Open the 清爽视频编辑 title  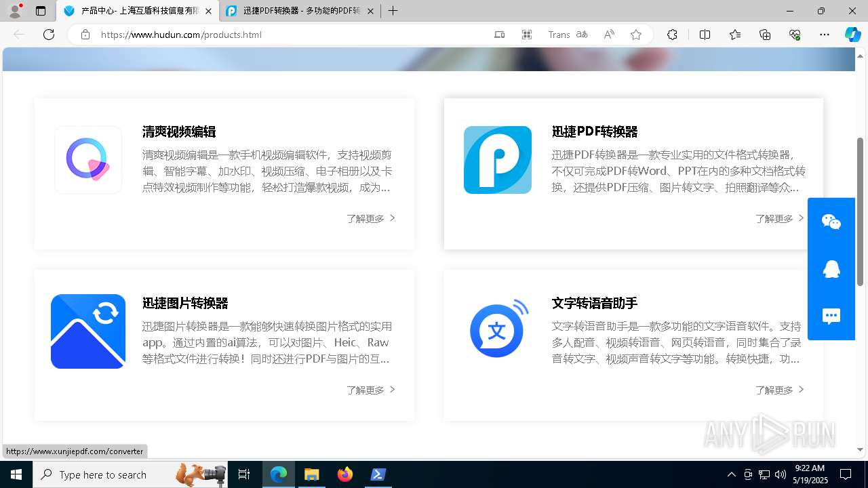coord(179,131)
